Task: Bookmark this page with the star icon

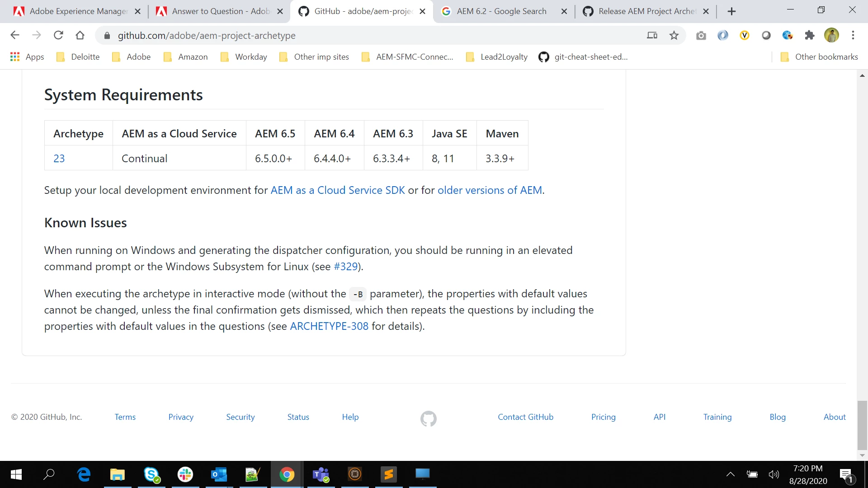Action: 674,35
